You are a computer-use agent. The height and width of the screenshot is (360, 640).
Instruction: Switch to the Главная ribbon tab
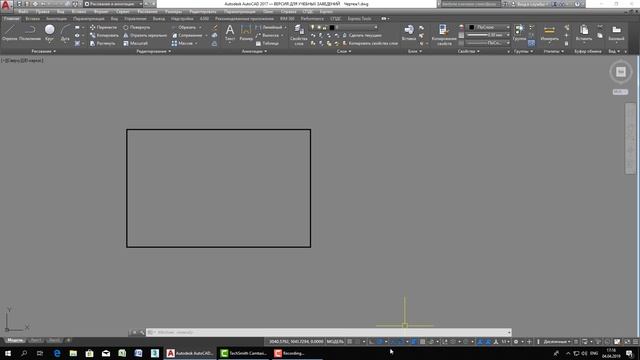click(x=11, y=19)
